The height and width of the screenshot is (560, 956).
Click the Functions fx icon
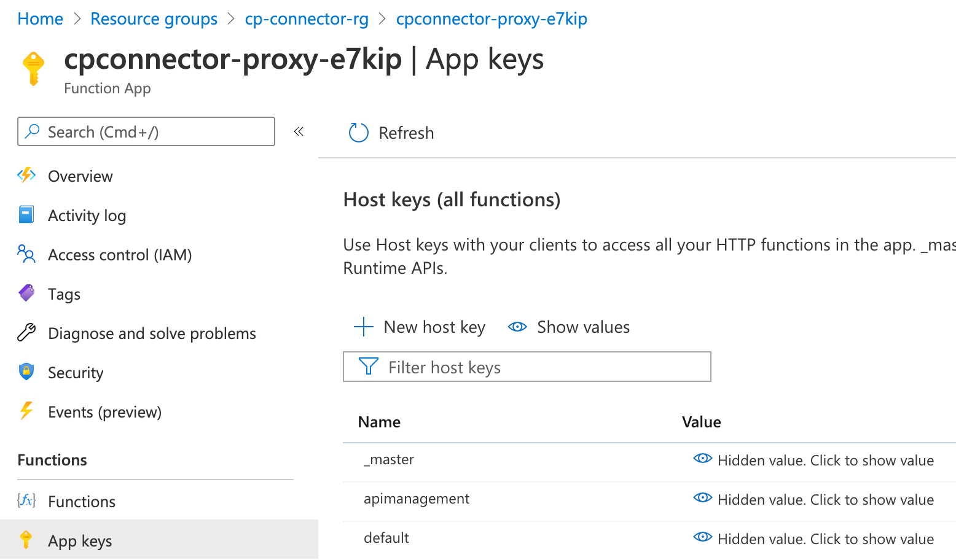(x=26, y=500)
